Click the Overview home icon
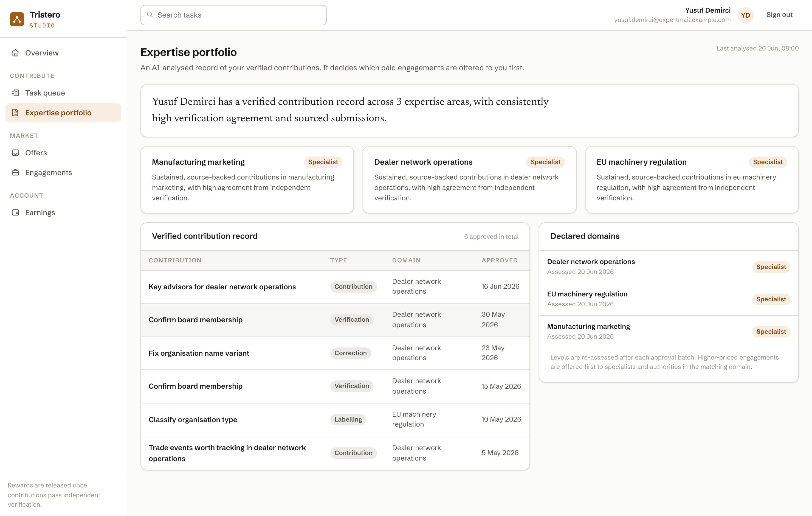This screenshot has width=812, height=516. click(x=15, y=53)
